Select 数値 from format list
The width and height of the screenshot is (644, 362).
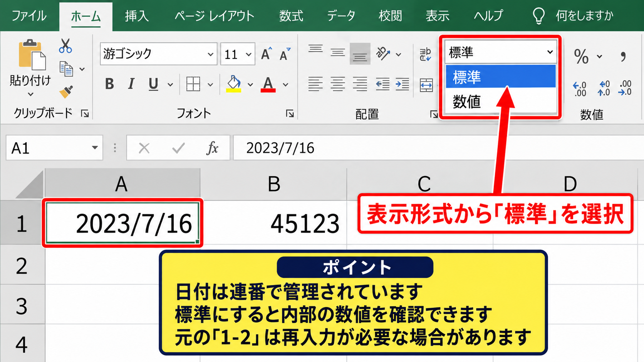tap(500, 102)
